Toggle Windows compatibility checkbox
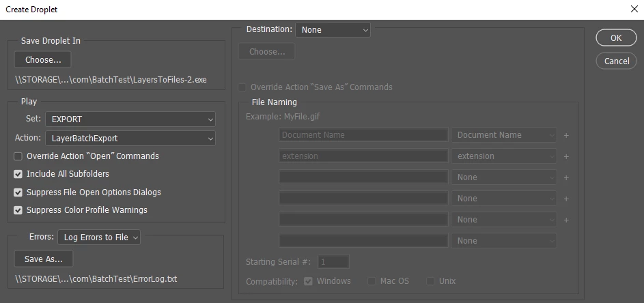Viewport: 644px width, 303px height. [308, 281]
